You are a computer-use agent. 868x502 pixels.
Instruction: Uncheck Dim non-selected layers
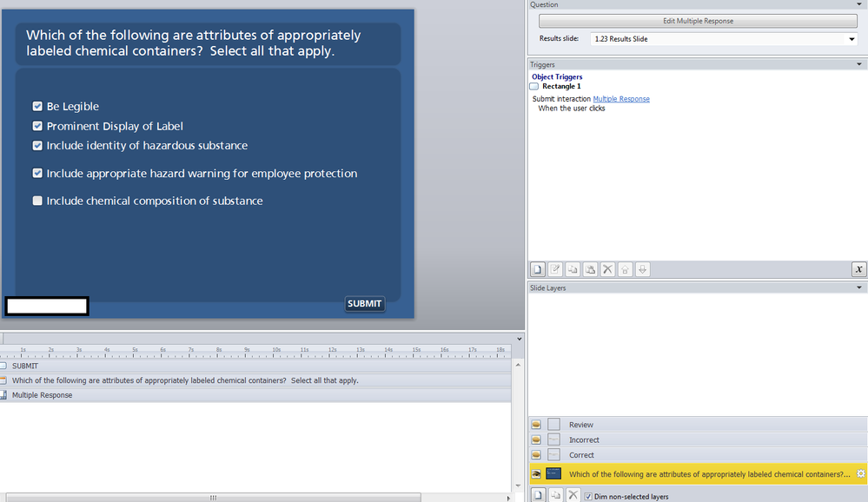pyautogui.click(x=588, y=497)
